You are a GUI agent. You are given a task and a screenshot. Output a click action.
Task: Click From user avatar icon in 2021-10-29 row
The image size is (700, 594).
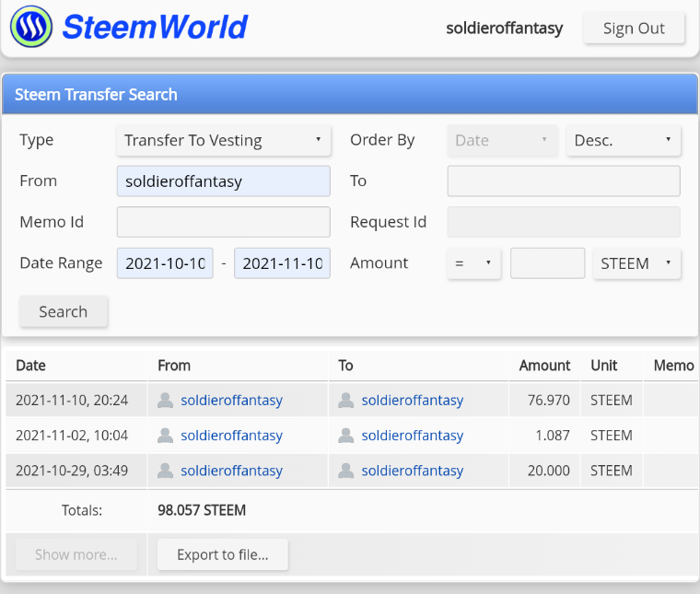point(165,471)
